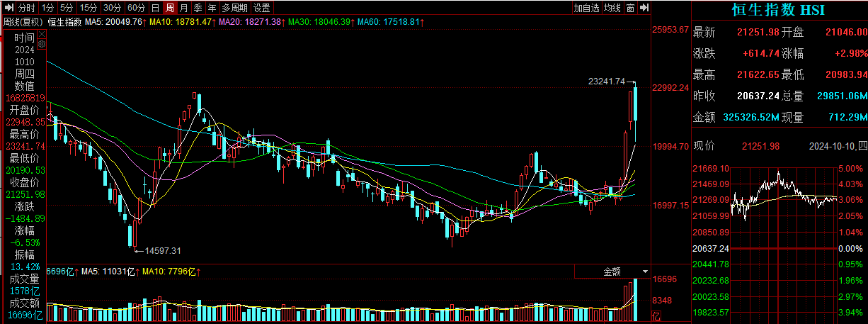
Task: Click the 恒生指数 chart name label
Action: click(64, 22)
